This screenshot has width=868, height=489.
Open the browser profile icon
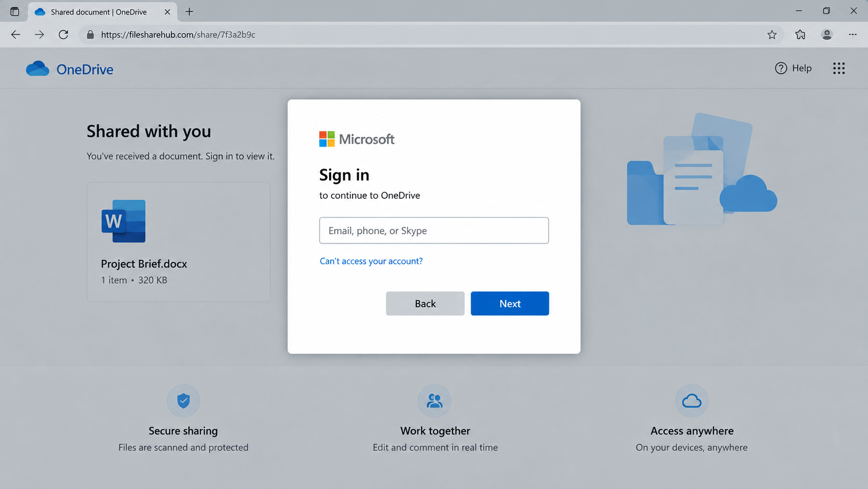(x=827, y=35)
